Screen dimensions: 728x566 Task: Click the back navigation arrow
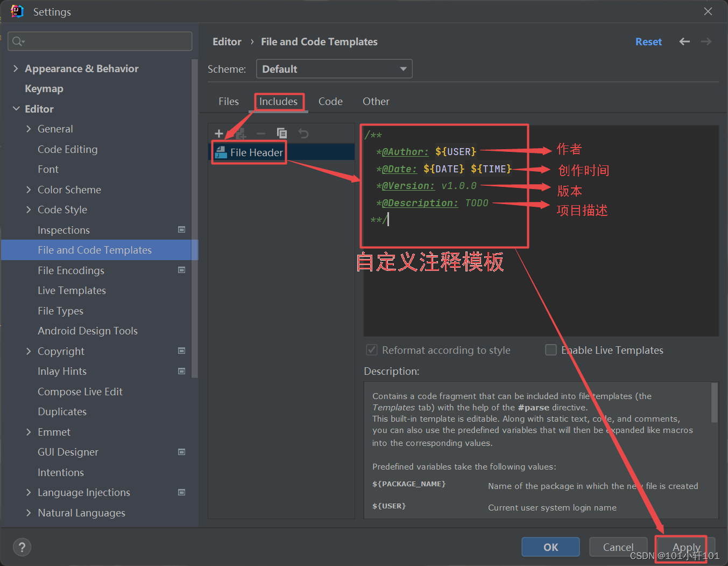click(684, 41)
